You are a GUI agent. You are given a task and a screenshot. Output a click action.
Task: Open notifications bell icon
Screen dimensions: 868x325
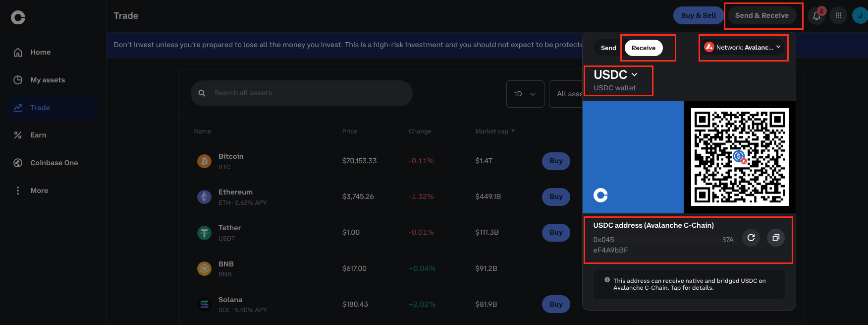click(x=816, y=16)
